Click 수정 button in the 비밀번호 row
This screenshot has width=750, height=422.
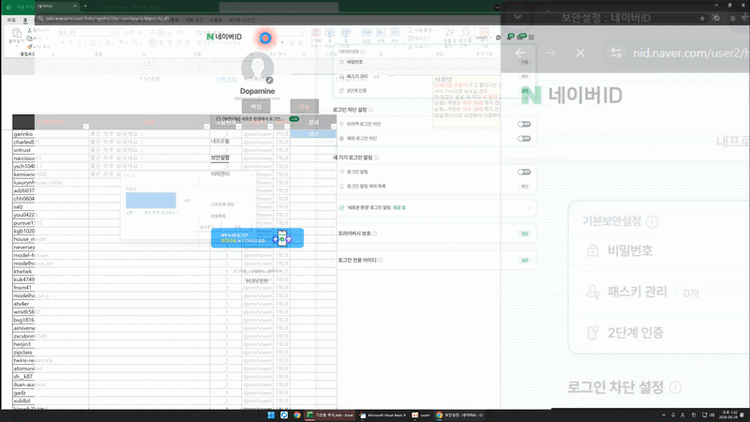[525, 62]
